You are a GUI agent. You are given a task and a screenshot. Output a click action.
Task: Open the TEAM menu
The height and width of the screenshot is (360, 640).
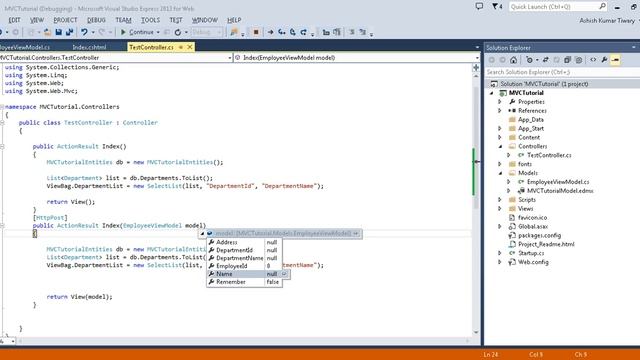pyautogui.click(x=123, y=20)
